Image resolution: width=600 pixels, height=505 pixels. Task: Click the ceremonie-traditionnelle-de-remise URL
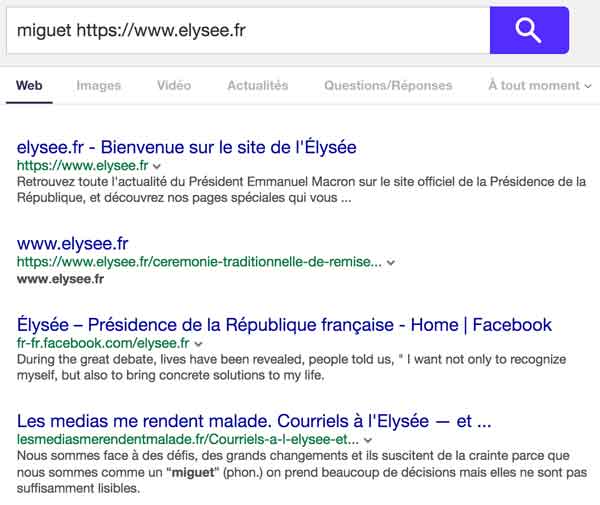[199, 262]
